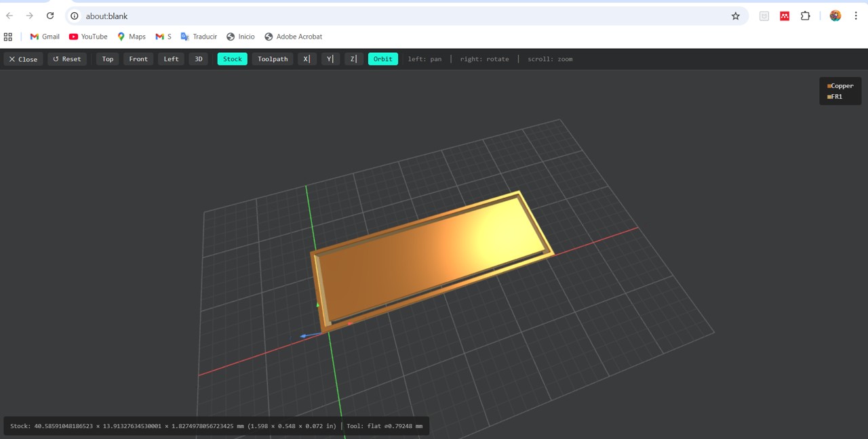Click the Tool flat diameter status text
Screen dimensions: 868x439
384,426
